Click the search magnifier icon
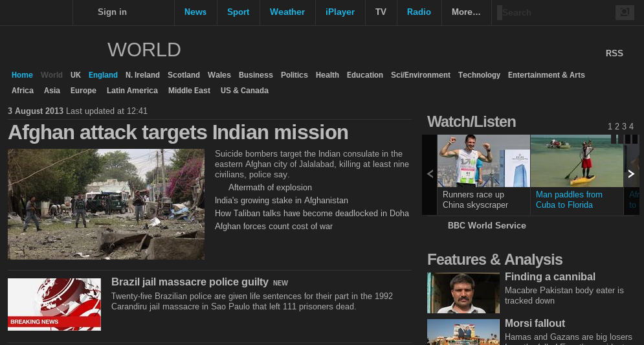644x345 pixels. 625,12
